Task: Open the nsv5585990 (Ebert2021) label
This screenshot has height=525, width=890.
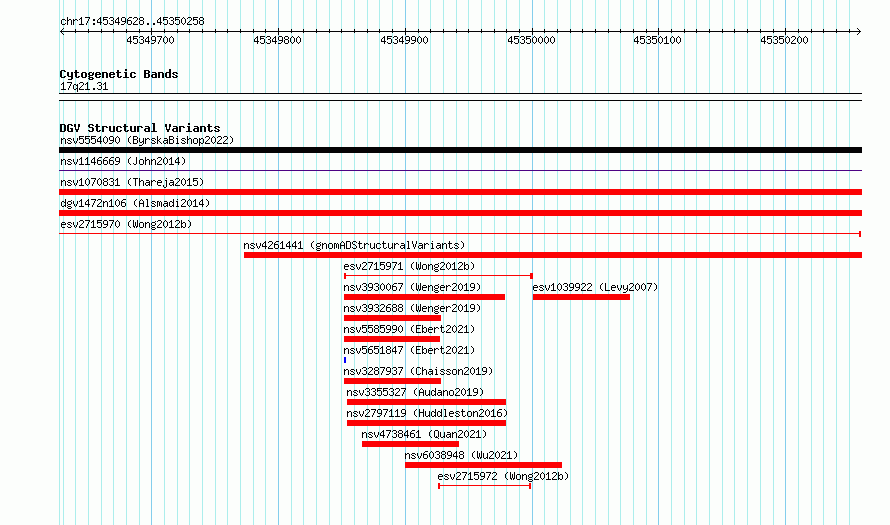Action: pyautogui.click(x=409, y=329)
